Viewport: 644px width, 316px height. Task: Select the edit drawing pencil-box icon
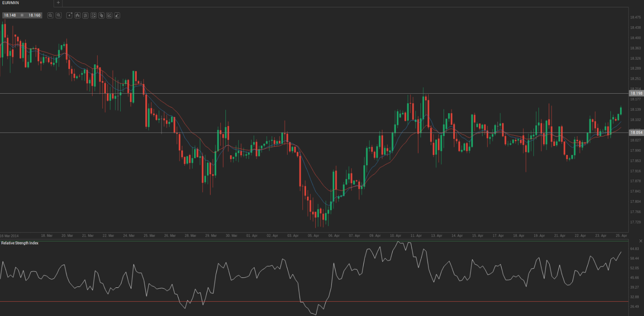click(x=109, y=15)
